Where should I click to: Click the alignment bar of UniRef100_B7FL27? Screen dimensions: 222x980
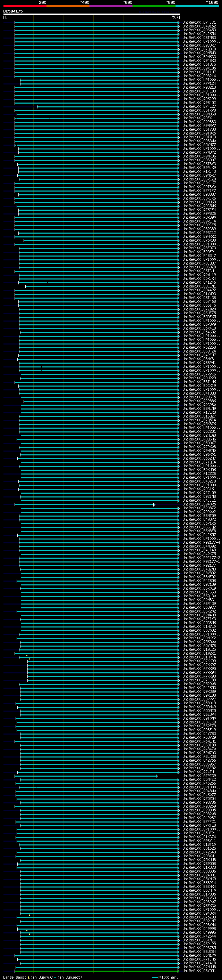point(108,106)
